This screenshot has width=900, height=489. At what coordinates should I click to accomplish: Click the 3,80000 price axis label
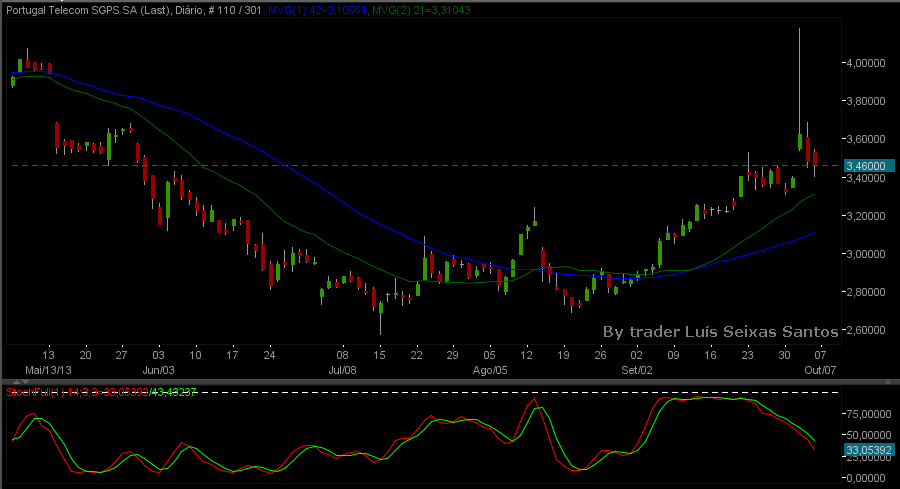tap(866, 101)
